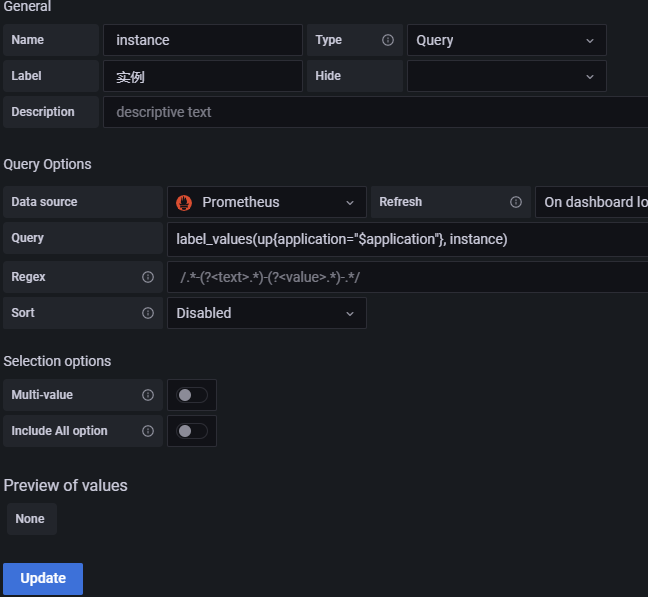
Task: Click the Label input field with 实例
Action: [x=203, y=76]
